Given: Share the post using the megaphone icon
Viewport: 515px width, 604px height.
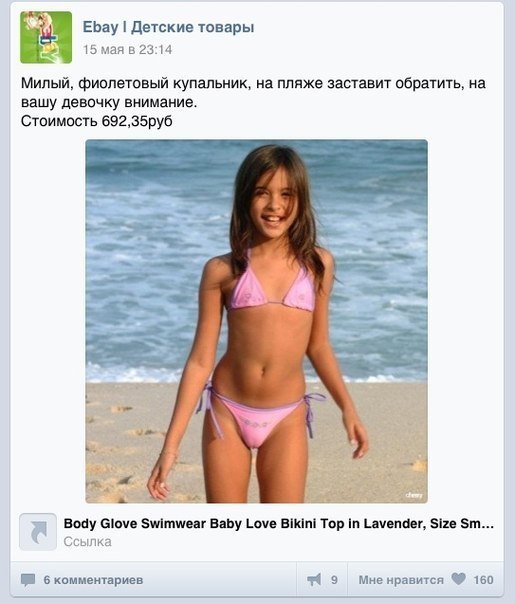Looking at the screenshot, I should coord(314,579).
